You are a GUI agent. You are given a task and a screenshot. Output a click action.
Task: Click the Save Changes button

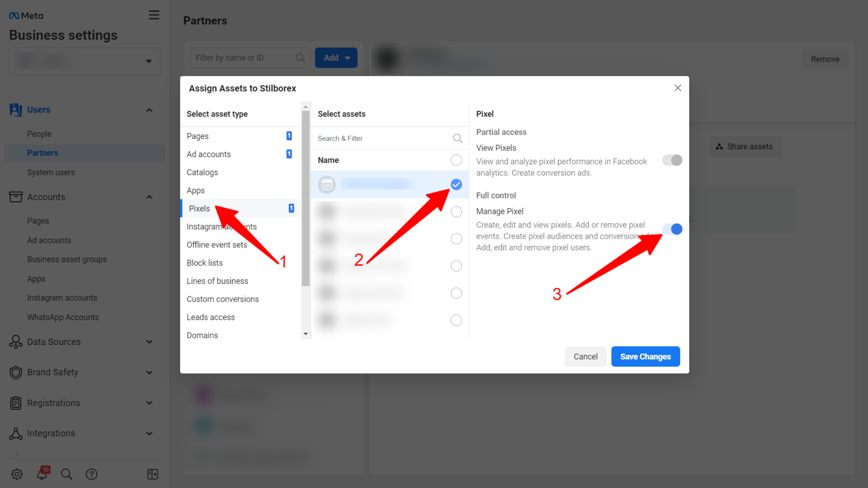[645, 357]
